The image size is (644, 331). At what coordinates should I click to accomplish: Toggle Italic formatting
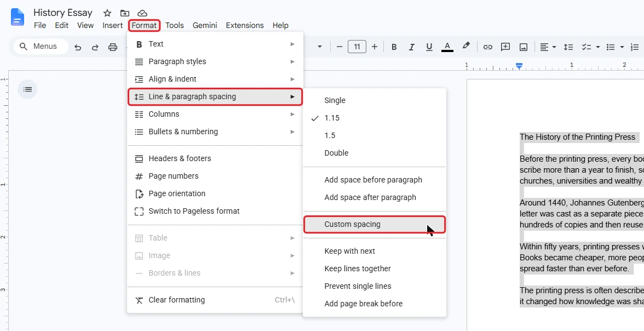coord(412,47)
